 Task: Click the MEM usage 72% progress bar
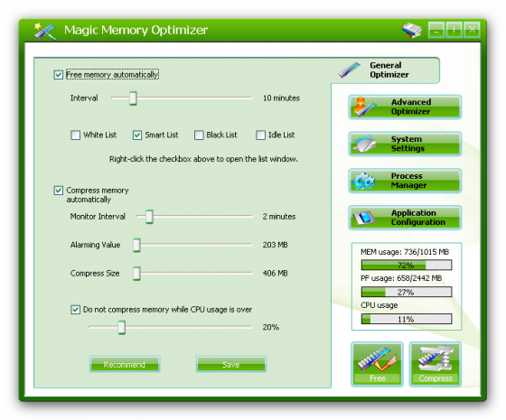(407, 266)
